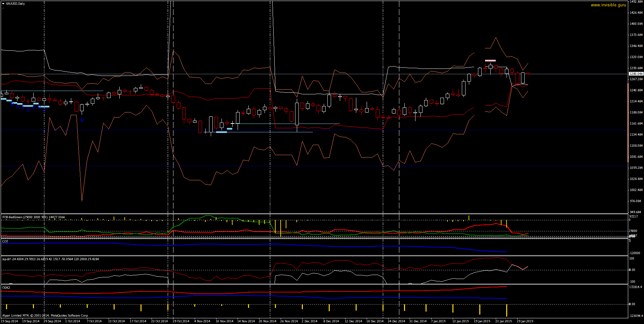This screenshot has width=644, height=324.
Task: Open the www.invisible.guru link
Action: [x=608, y=5]
